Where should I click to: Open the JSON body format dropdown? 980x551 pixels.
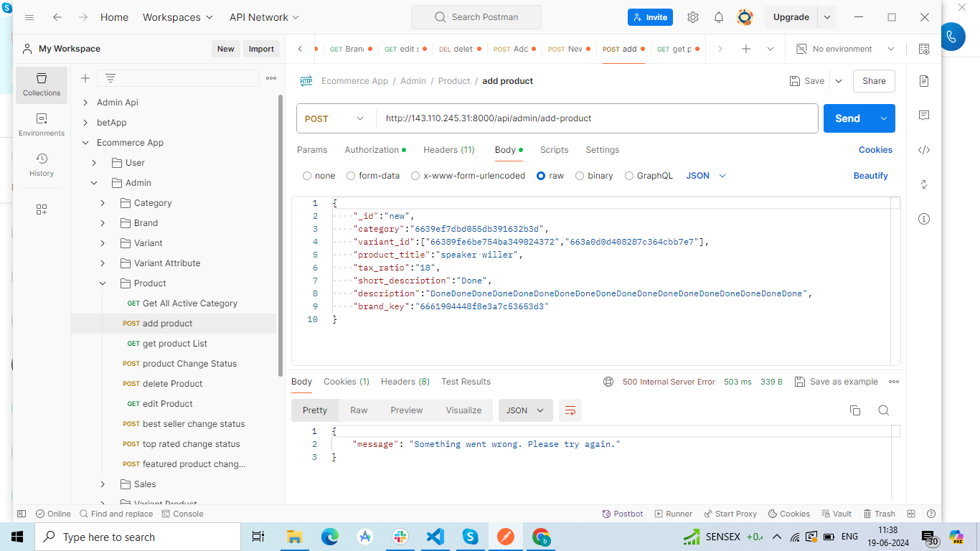point(706,176)
